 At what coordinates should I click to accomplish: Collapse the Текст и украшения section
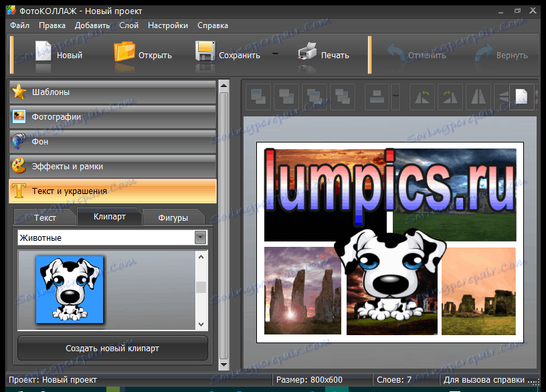click(113, 191)
